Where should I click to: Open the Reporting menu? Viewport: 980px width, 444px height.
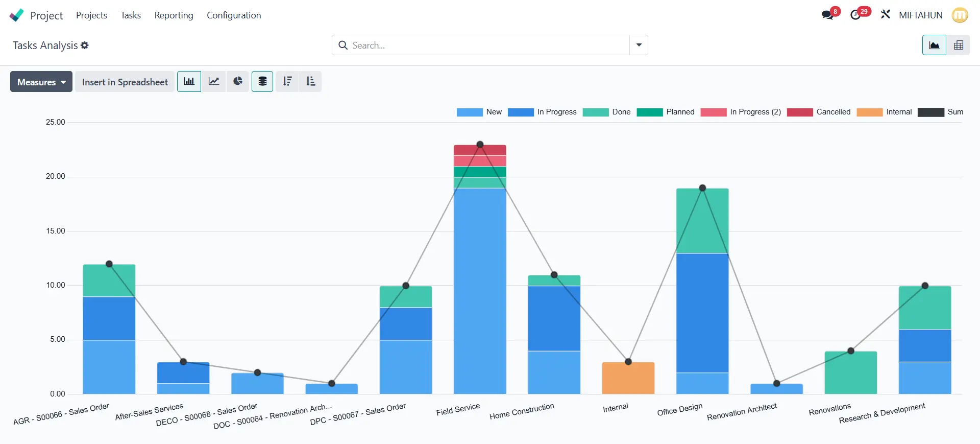tap(174, 15)
